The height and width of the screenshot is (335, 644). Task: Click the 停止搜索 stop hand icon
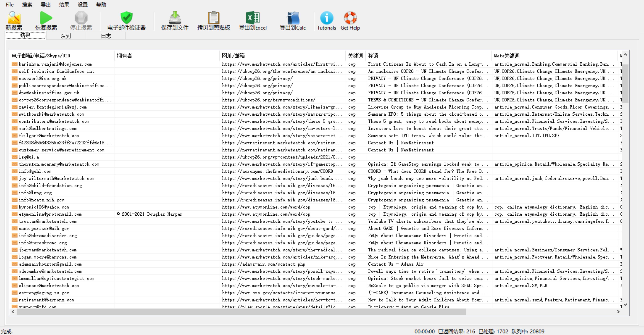tap(81, 17)
